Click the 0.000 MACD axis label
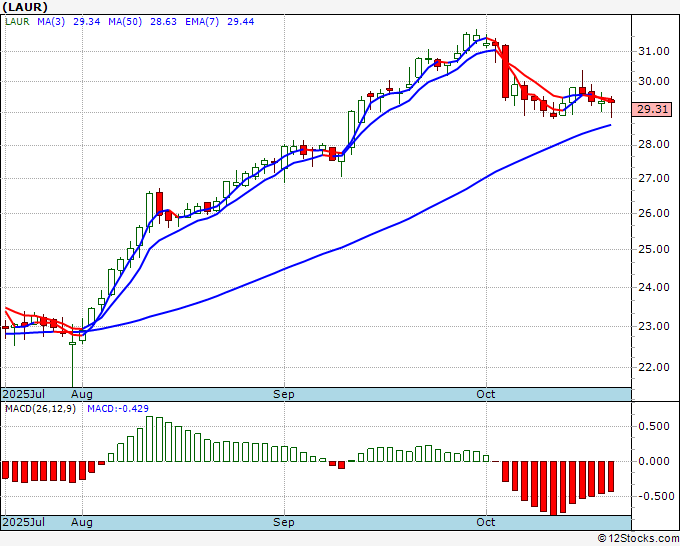 (654, 461)
